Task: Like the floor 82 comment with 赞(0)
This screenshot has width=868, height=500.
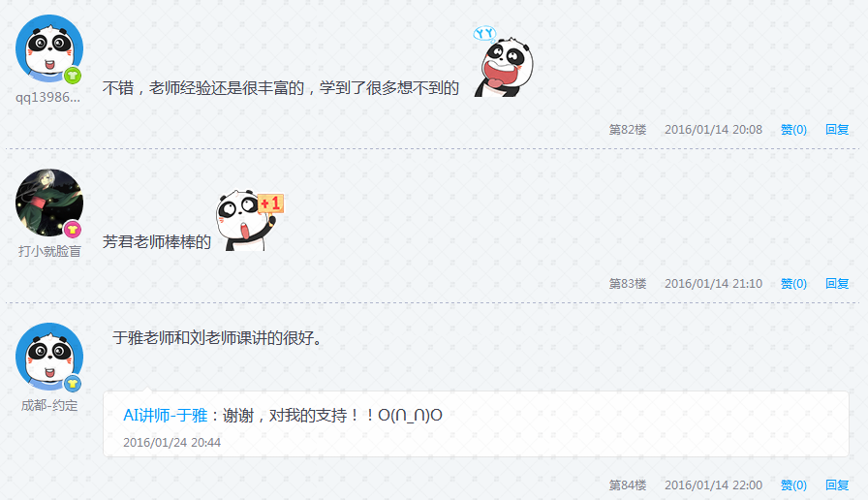Action: [793, 130]
